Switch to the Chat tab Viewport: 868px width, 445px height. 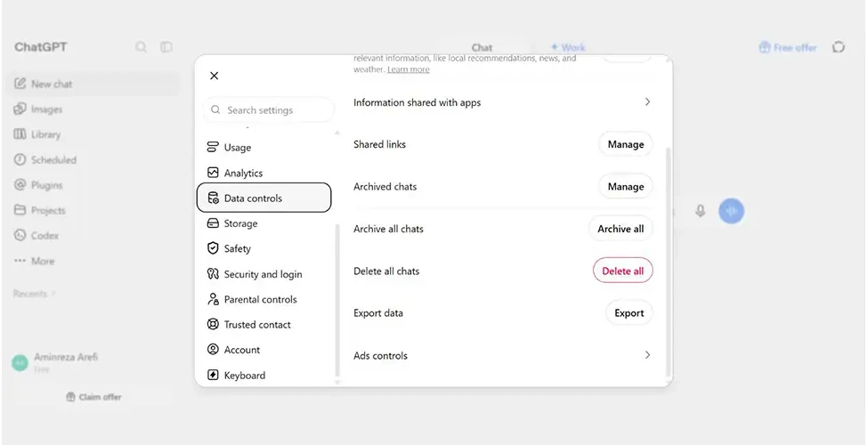pos(483,47)
